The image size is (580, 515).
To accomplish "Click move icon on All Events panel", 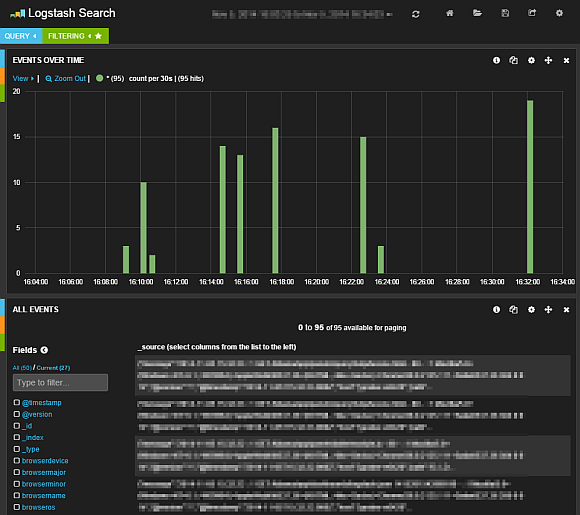I will coord(548,310).
